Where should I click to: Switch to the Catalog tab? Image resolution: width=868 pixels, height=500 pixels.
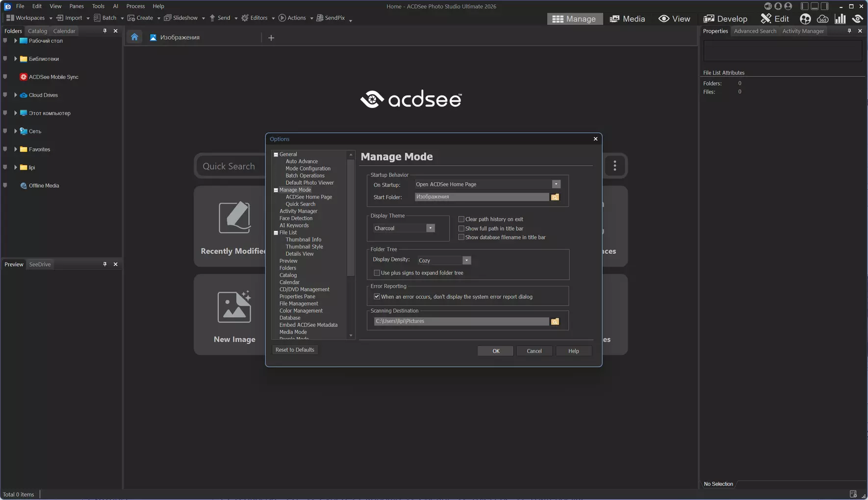tap(37, 31)
